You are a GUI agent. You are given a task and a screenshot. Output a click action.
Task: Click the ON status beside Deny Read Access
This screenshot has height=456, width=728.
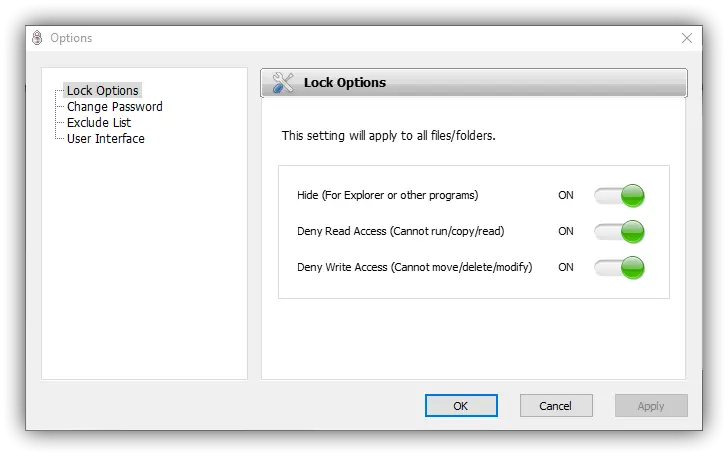[x=566, y=232]
